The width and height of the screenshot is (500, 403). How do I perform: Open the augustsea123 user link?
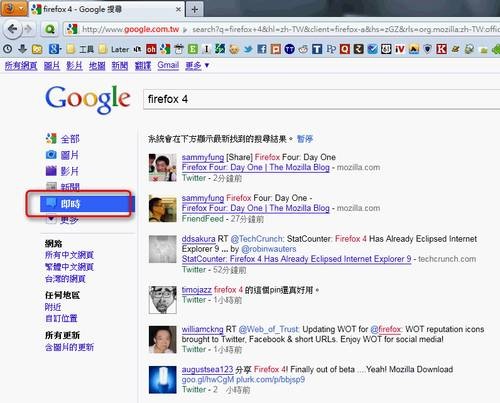(207, 369)
